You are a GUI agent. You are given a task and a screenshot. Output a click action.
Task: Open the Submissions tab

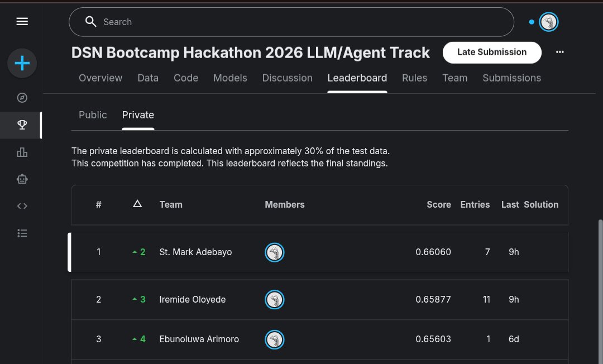click(511, 78)
